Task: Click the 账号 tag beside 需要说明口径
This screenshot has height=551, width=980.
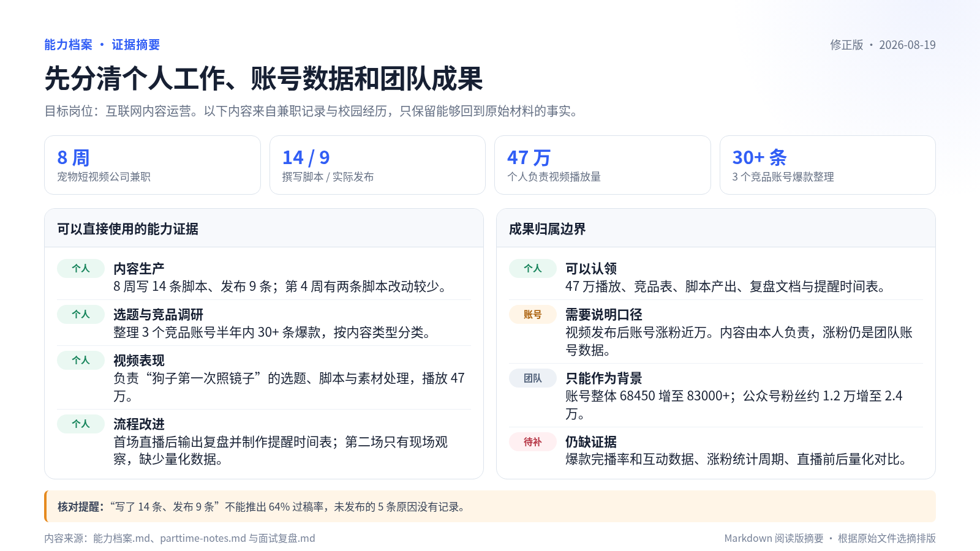Action: click(x=533, y=314)
